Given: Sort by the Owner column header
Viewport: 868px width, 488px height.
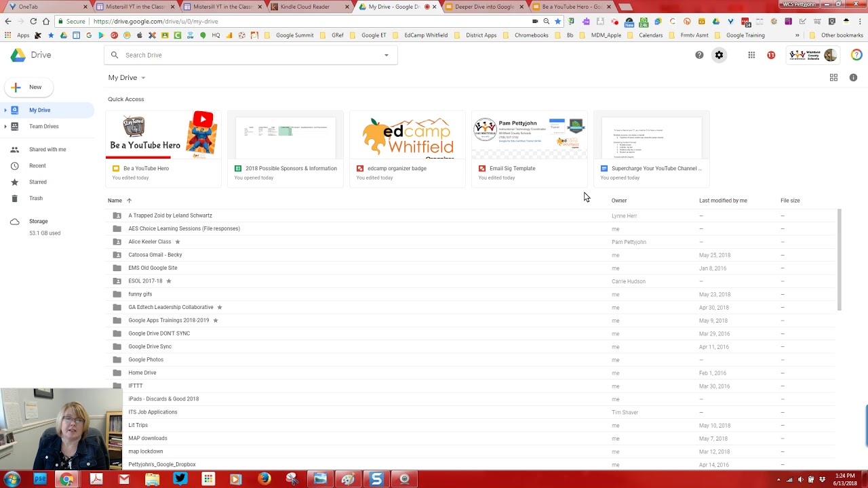Looking at the screenshot, I should pyautogui.click(x=619, y=201).
